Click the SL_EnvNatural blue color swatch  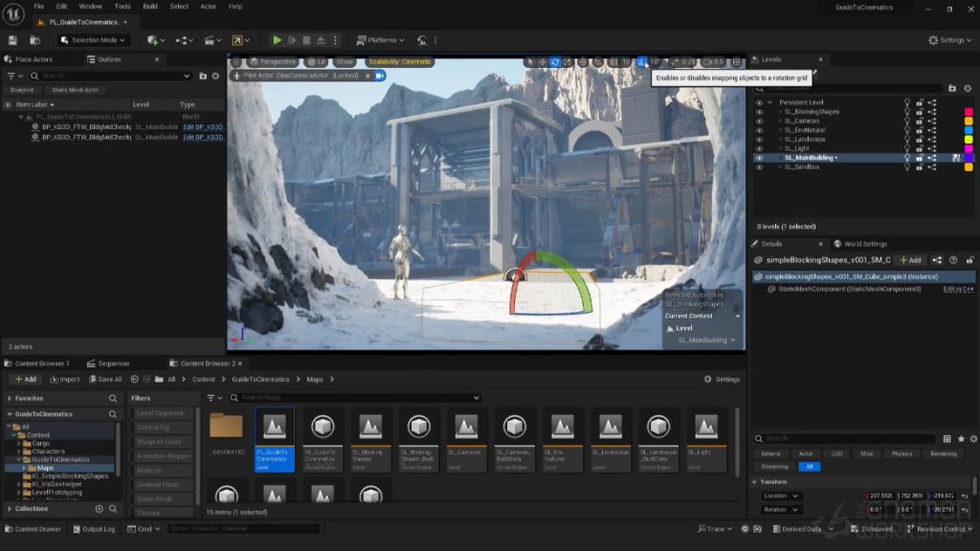(x=969, y=130)
